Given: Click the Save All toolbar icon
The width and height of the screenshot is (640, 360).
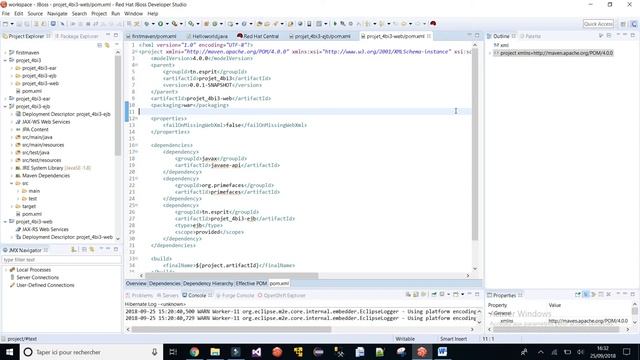Looking at the screenshot, I should [x=27, y=24].
